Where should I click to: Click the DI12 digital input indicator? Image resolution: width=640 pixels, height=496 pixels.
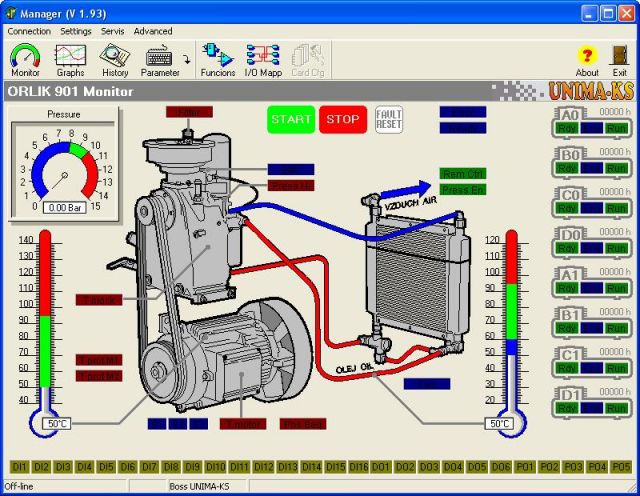pos(263,467)
